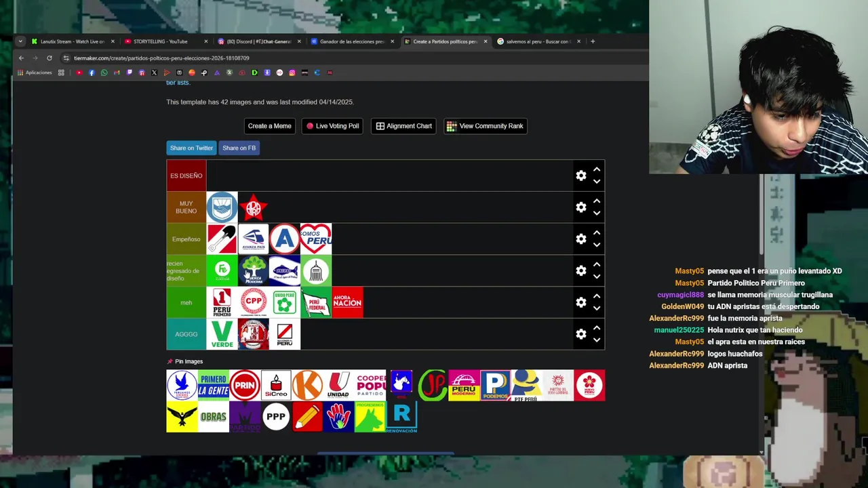Open settings gear for AGGGG tier
This screenshot has height=488, width=868.
[581, 334]
